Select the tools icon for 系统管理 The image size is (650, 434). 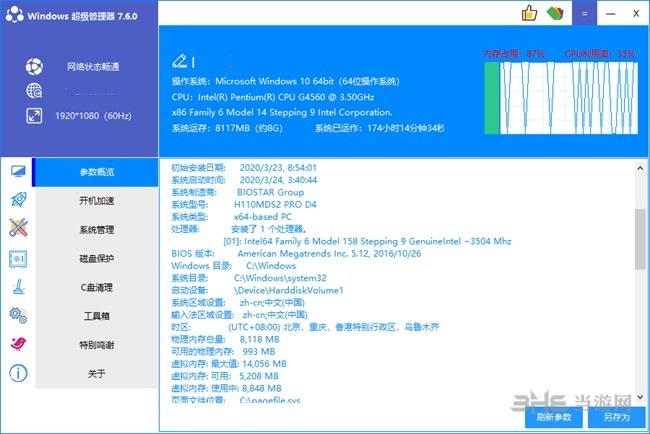pos(18,228)
